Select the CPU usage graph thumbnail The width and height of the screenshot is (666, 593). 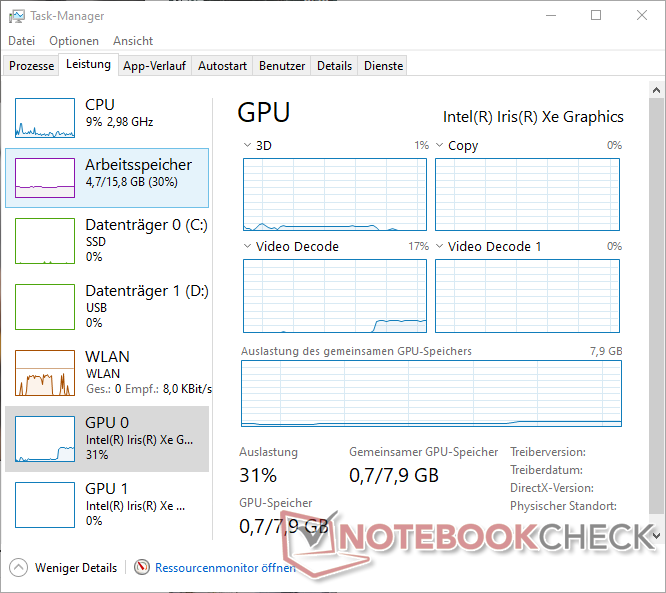point(45,118)
